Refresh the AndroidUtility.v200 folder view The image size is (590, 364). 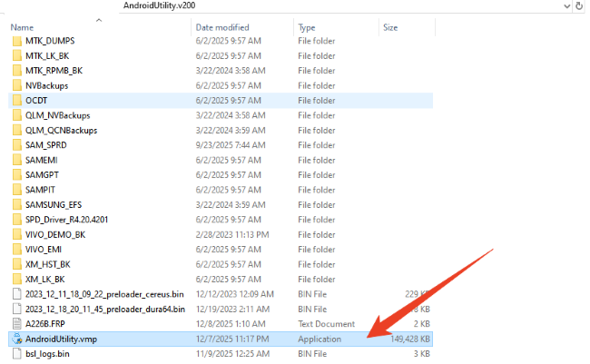[x=579, y=5]
